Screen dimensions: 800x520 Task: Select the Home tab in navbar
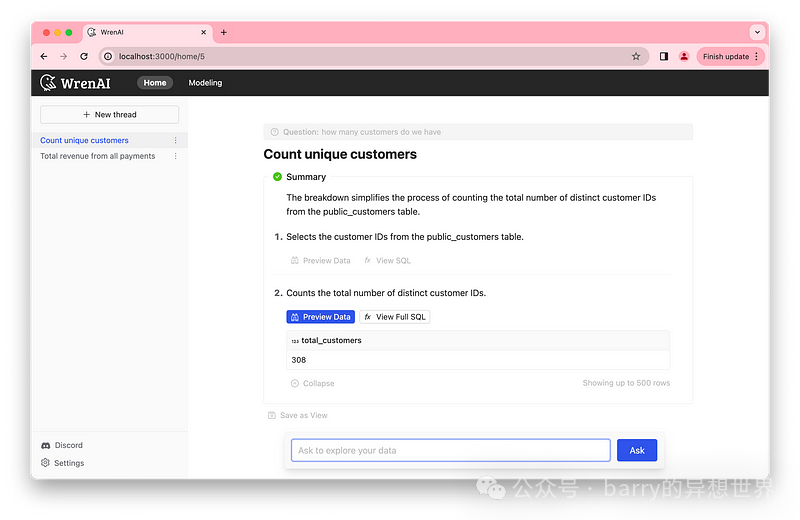pos(155,83)
